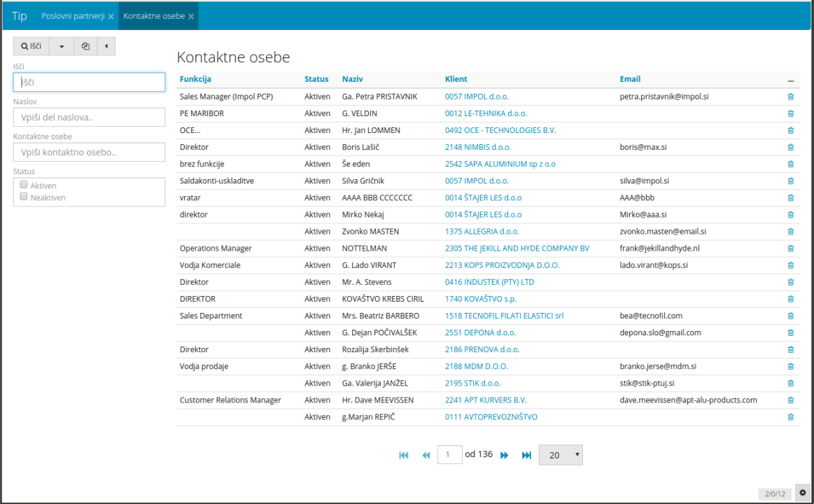
Task: Click the copy icon in search toolbar
Action: pos(85,46)
